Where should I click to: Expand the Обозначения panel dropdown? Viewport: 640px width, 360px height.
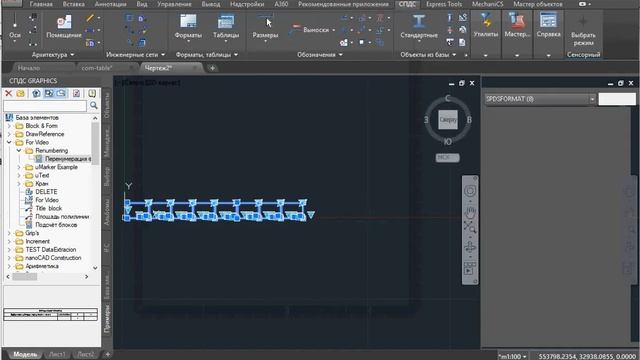coord(341,54)
